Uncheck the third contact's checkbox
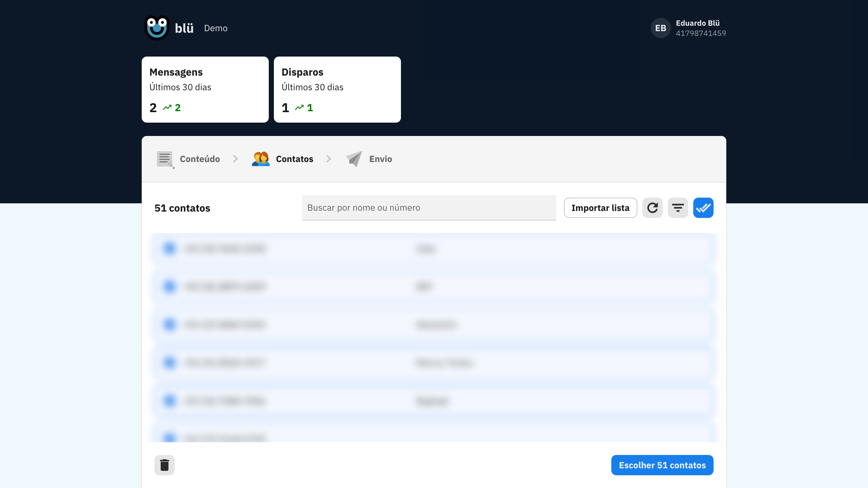This screenshot has width=868, height=488. [169, 325]
